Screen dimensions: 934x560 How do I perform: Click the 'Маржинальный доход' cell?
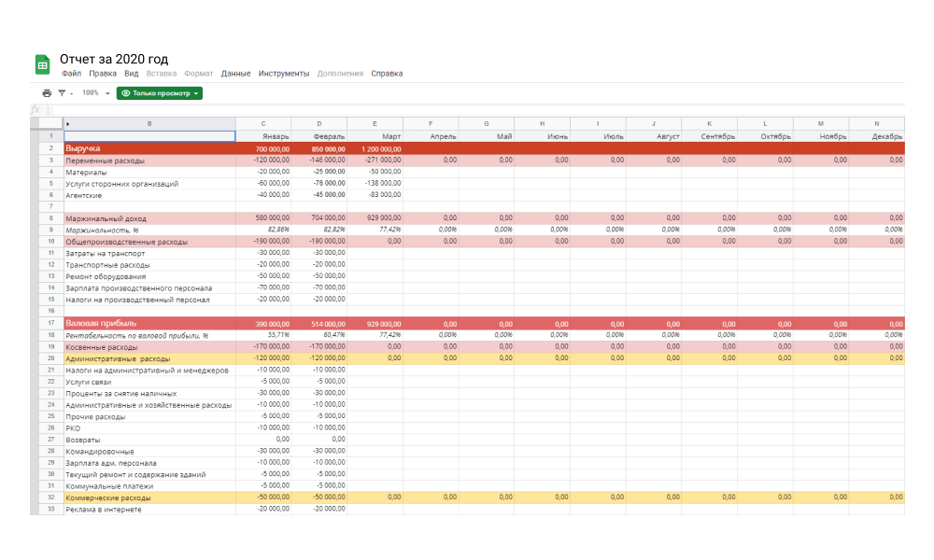click(149, 218)
